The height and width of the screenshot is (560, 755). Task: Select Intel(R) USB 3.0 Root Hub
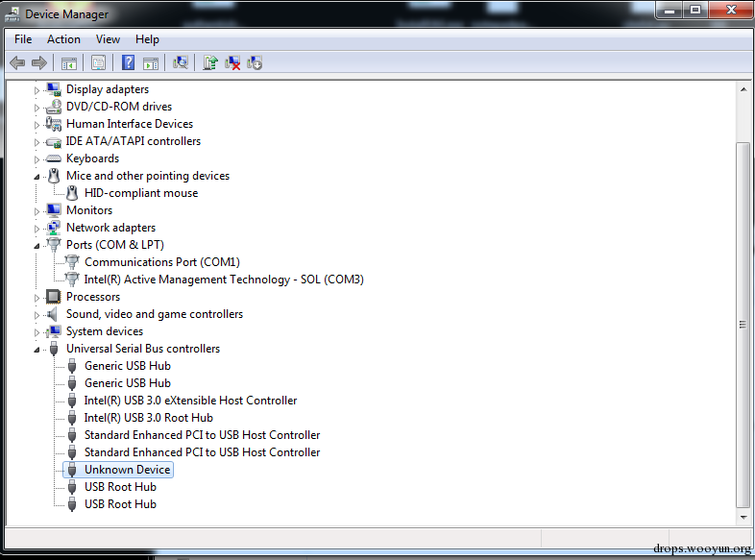[x=148, y=418]
